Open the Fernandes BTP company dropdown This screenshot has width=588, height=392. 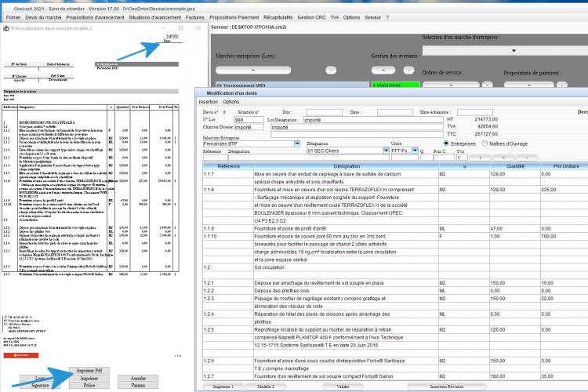297,143
